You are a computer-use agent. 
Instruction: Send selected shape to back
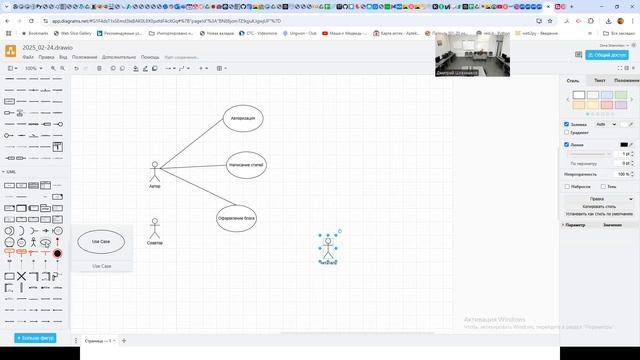(x=122, y=69)
